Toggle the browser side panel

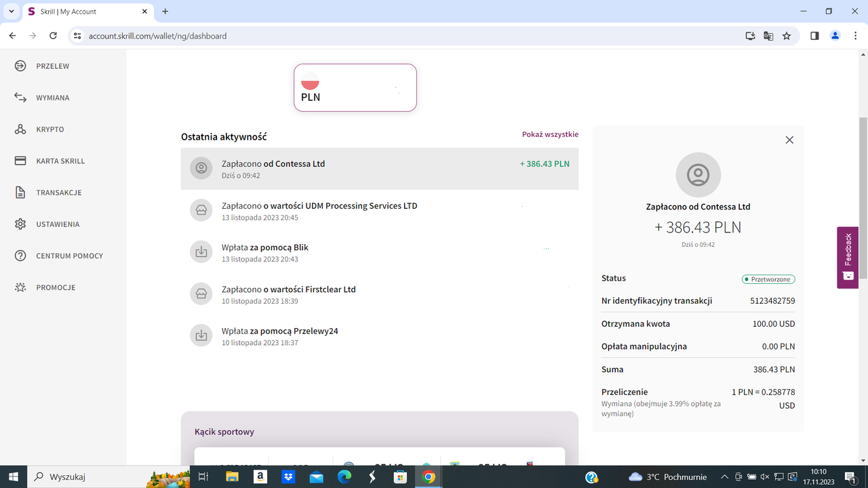coord(814,36)
